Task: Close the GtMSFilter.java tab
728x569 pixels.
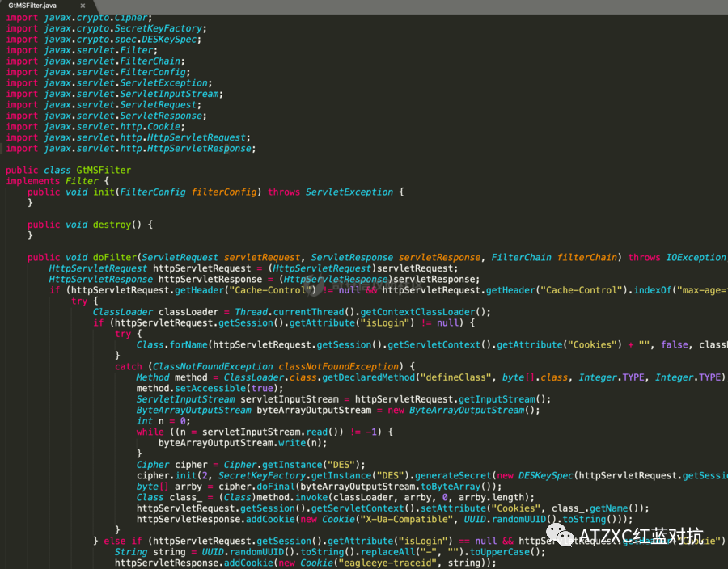Action: [x=83, y=6]
